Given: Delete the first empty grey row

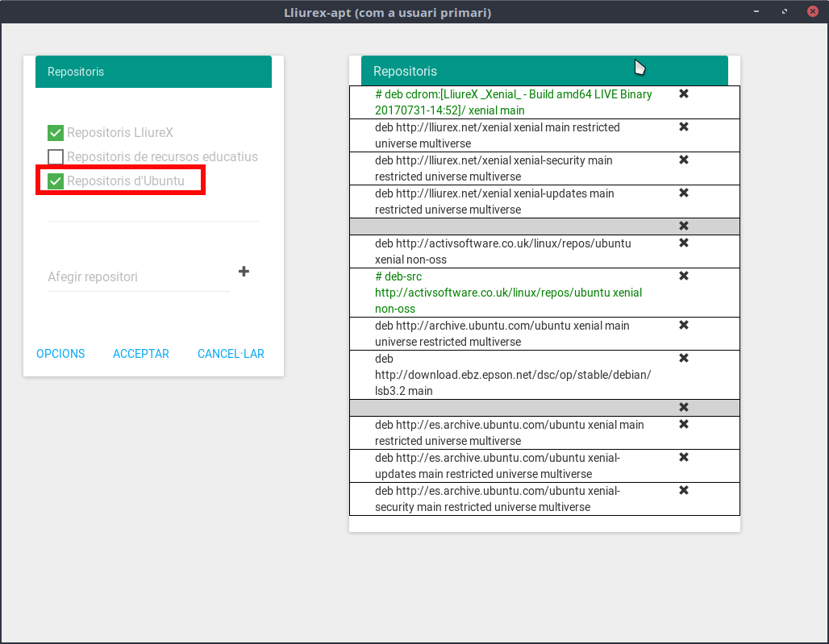Looking at the screenshot, I should tap(683, 226).
